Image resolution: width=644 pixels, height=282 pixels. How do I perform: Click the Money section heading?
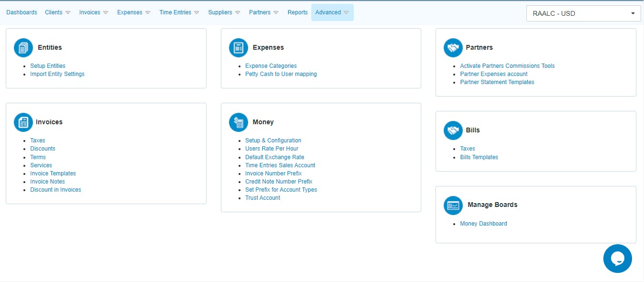(263, 122)
